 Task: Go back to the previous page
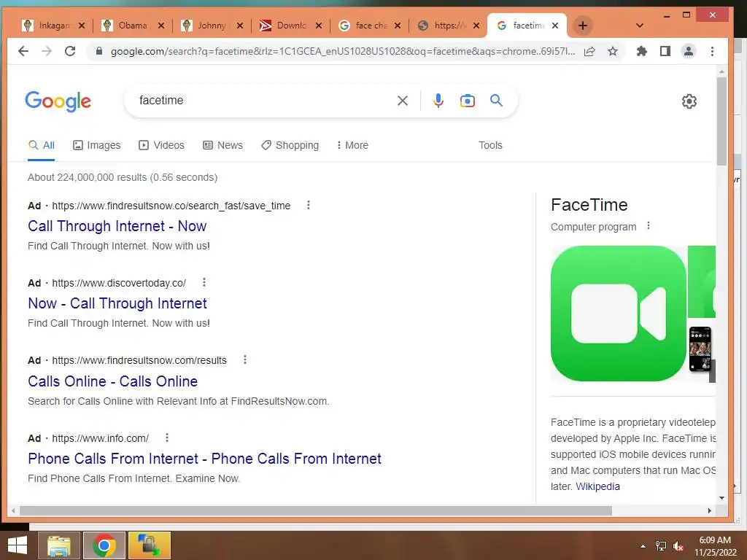point(23,51)
